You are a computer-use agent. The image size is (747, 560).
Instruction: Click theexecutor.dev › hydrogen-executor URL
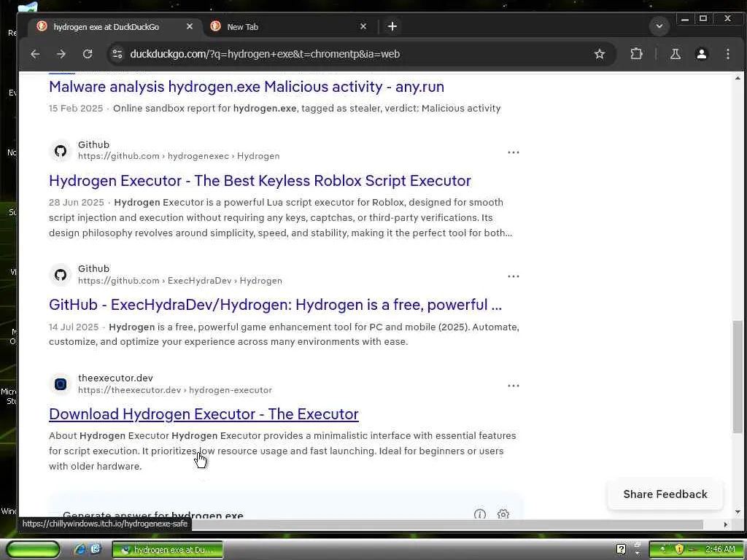175,390
